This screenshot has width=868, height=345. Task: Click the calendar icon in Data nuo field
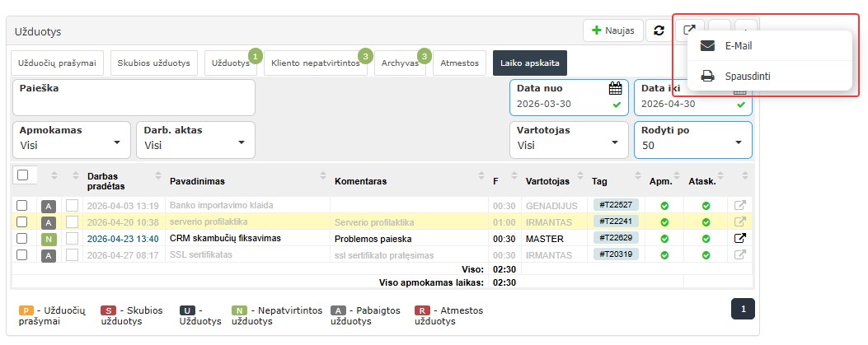pyautogui.click(x=616, y=88)
